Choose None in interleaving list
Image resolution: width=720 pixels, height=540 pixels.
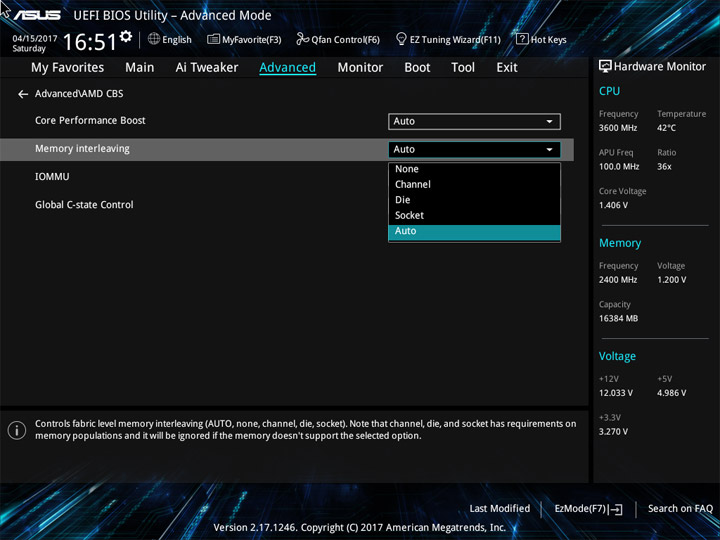tap(474, 169)
